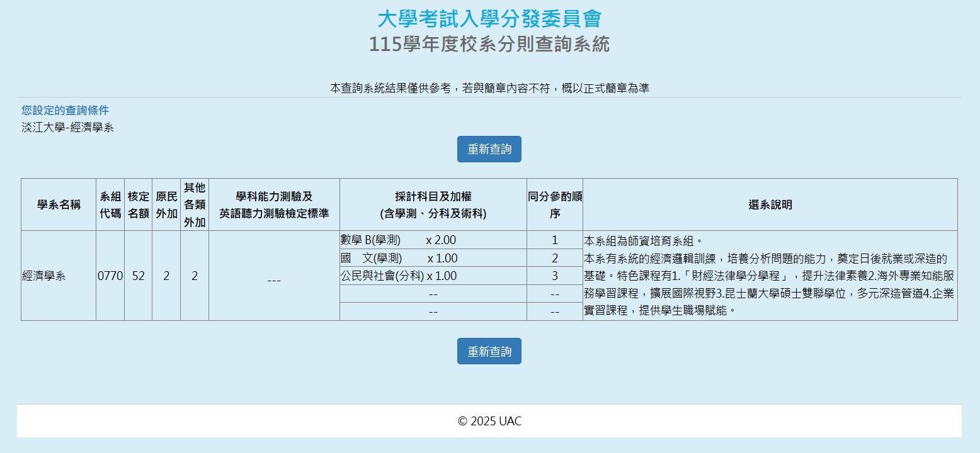Click the 原民外加 column header
This screenshot has height=453, width=980.
(166, 204)
